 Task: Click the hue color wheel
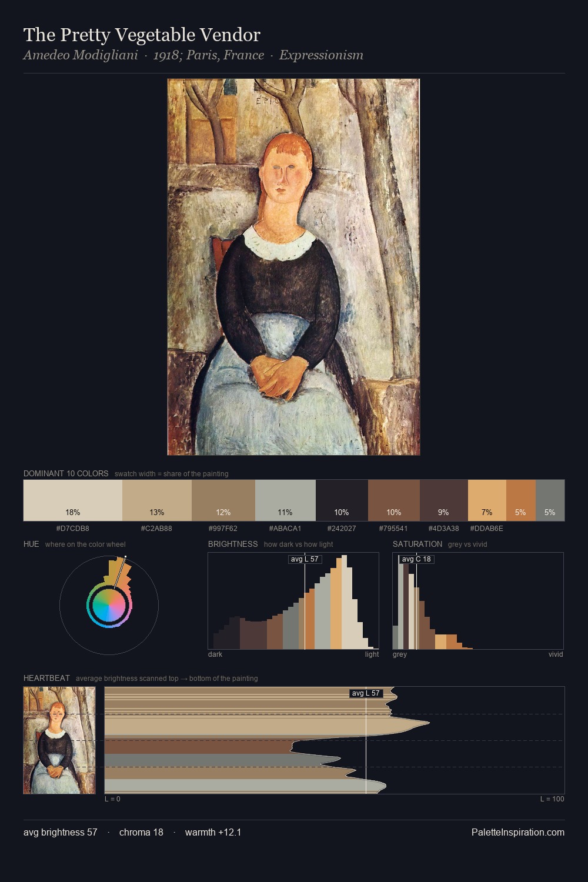coord(109,605)
